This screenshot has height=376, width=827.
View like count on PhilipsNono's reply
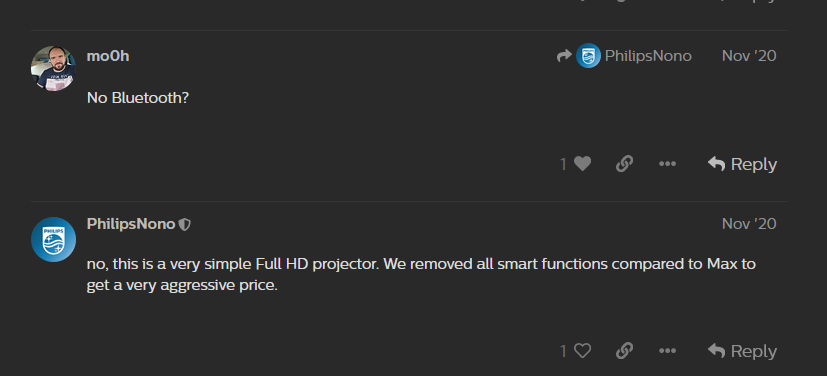pos(563,351)
